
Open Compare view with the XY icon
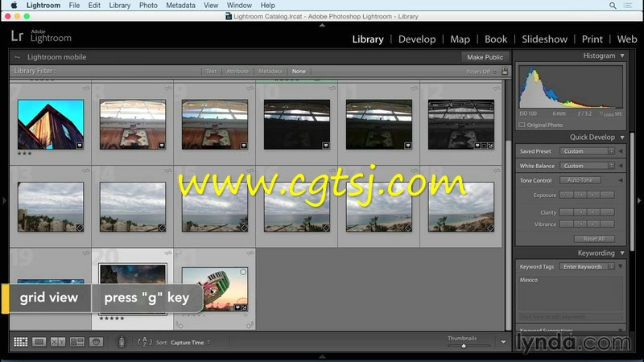pos(58,341)
